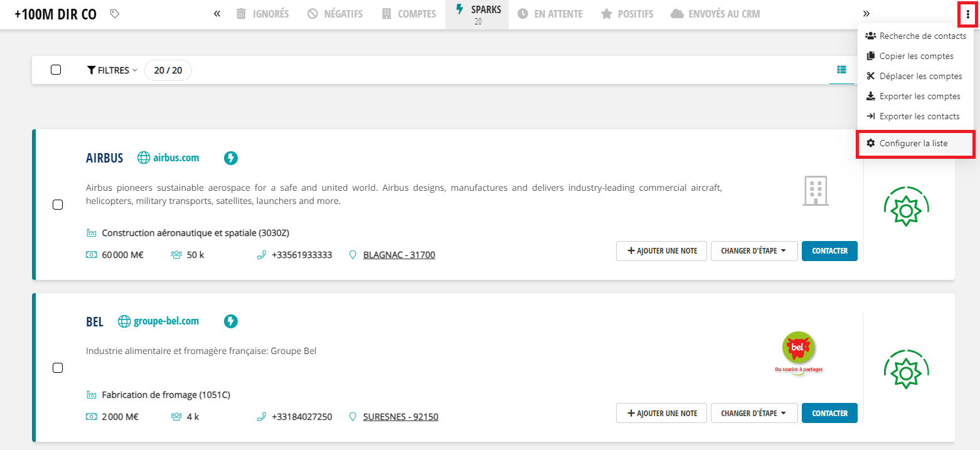Screen dimensions: 980x450
Task: Click the revenue icon beside 60 000 M€
Action: point(92,255)
